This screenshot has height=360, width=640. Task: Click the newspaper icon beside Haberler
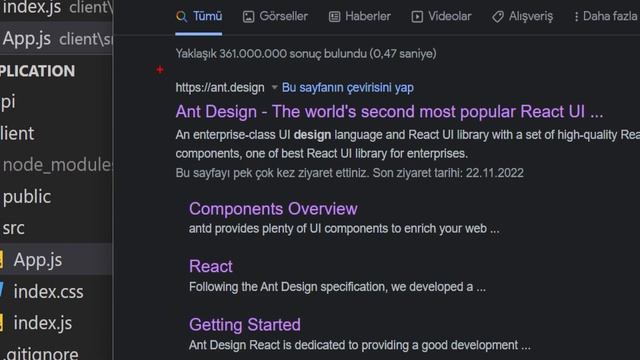pyautogui.click(x=334, y=17)
